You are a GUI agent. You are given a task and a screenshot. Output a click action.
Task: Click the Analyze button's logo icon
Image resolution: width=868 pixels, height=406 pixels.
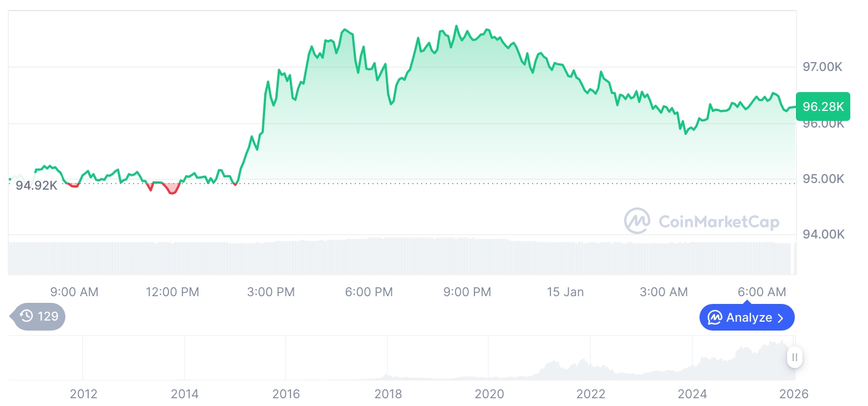(715, 318)
